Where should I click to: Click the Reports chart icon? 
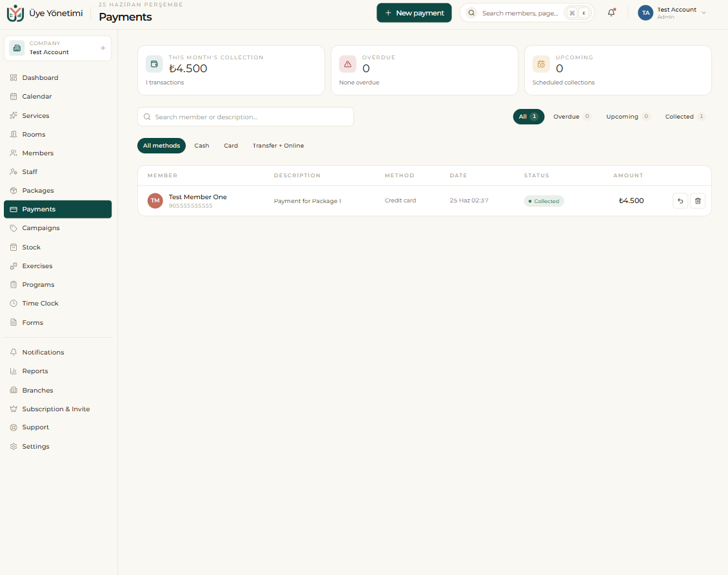click(x=14, y=371)
